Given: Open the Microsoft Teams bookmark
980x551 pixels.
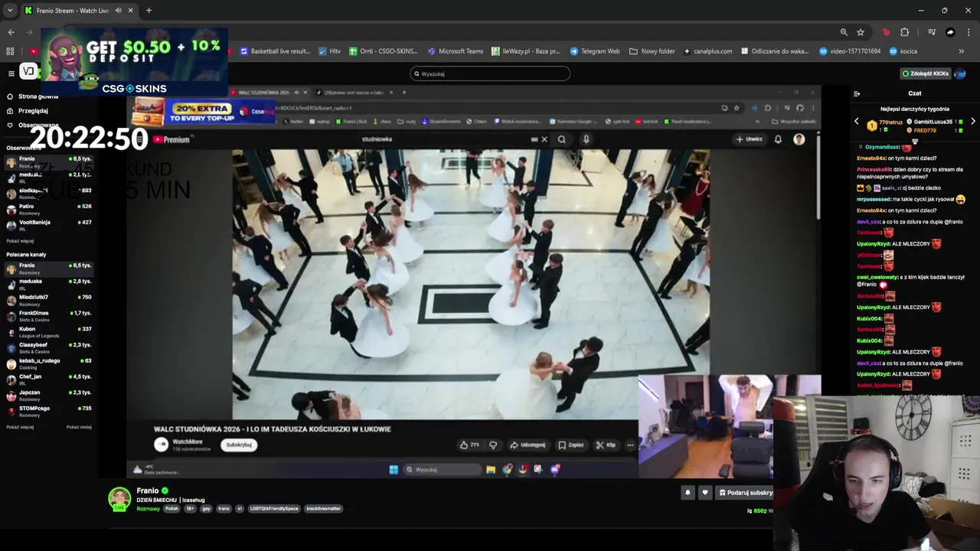Looking at the screenshot, I should click(x=456, y=51).
